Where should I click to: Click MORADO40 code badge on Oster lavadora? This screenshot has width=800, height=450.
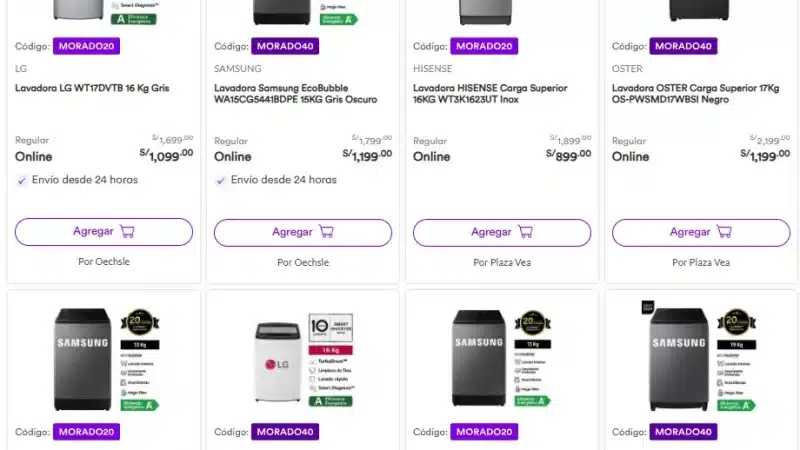[x=683, y=46]
